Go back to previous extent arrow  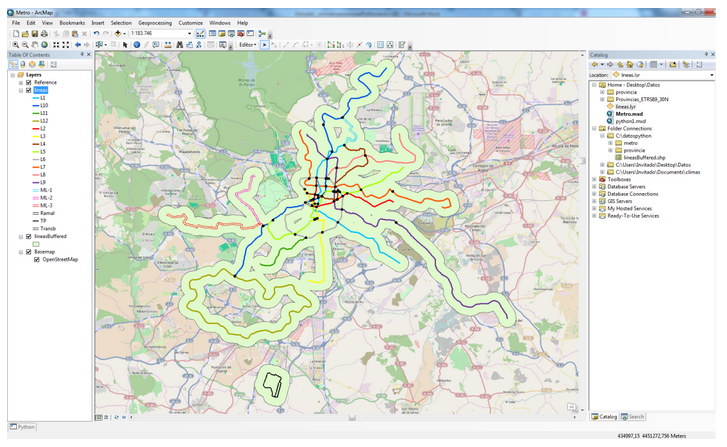78,45
